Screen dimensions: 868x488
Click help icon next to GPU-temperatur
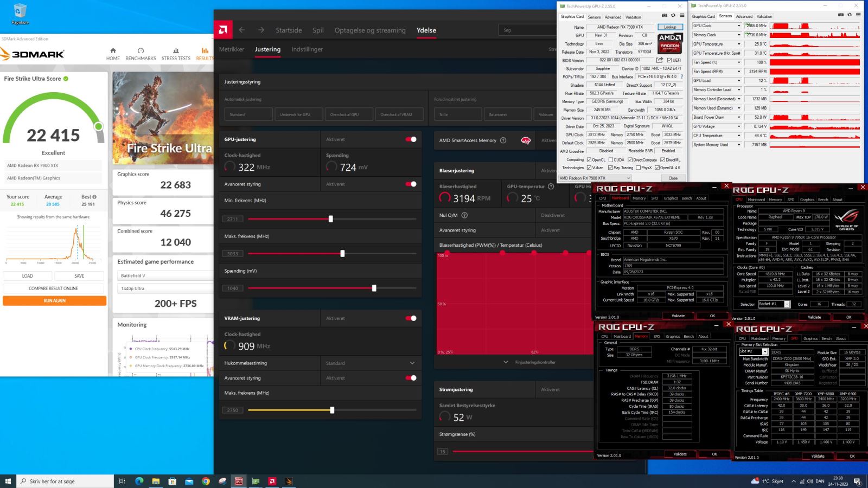pos(551,187)
